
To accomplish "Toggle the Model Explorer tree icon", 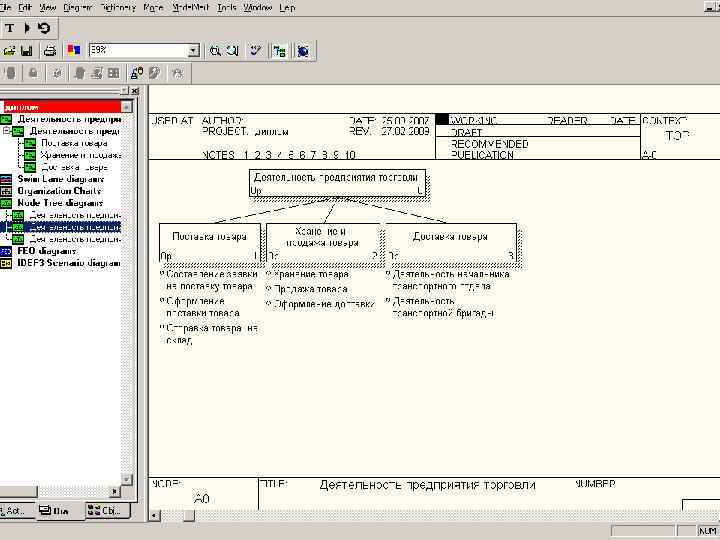I will coord(279,50).
